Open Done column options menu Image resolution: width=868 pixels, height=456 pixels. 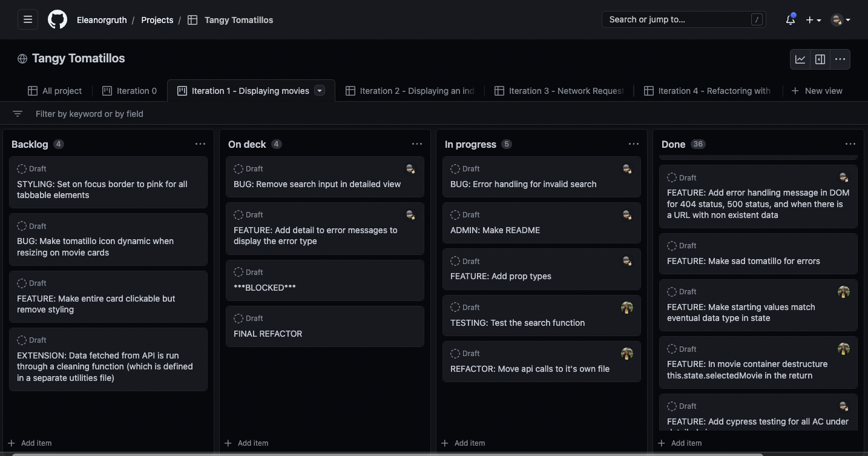850,144
